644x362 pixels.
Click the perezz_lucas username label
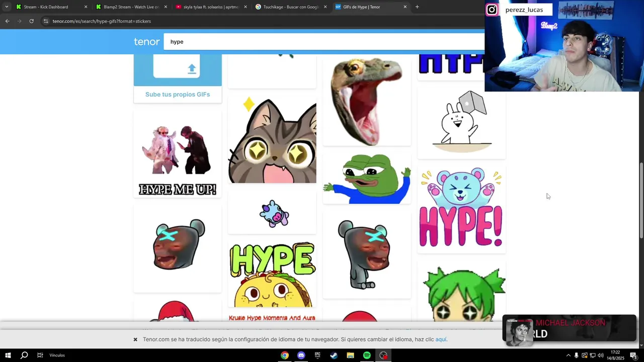[x=524, y=10]
